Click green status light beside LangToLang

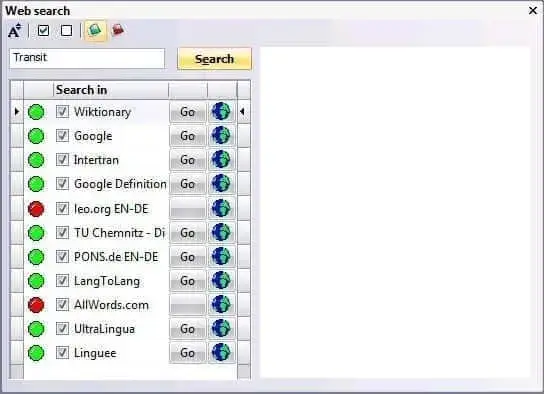[36, 281]
